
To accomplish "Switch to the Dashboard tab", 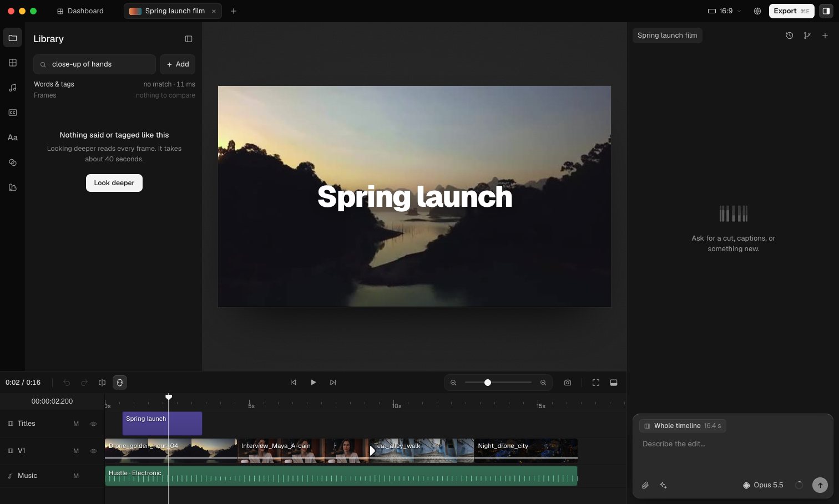I will point(80,11).
